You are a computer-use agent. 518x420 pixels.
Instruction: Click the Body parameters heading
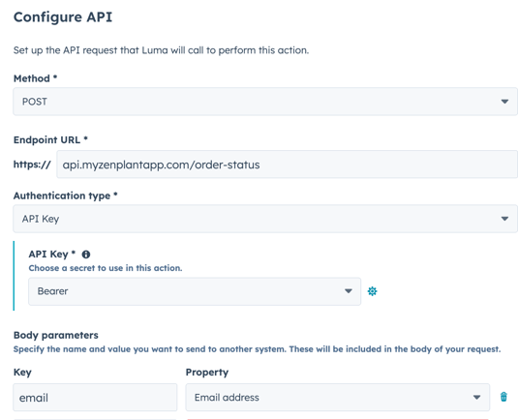click(56, 335)
